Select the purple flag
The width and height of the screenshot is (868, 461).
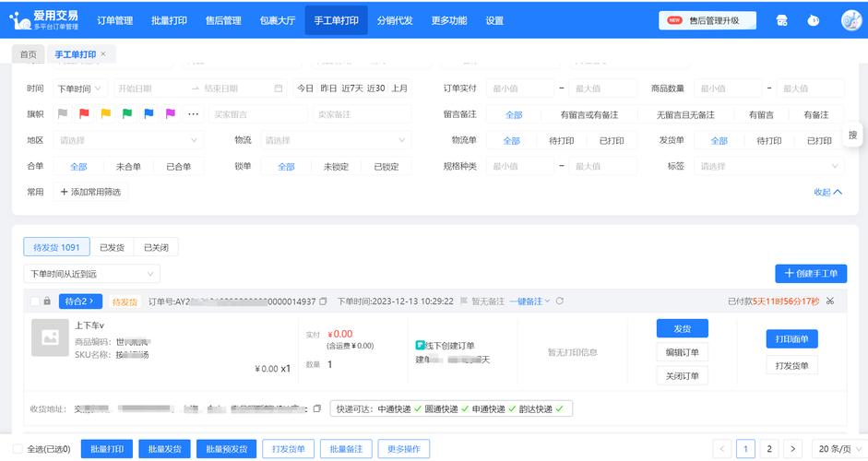(171, 113)
